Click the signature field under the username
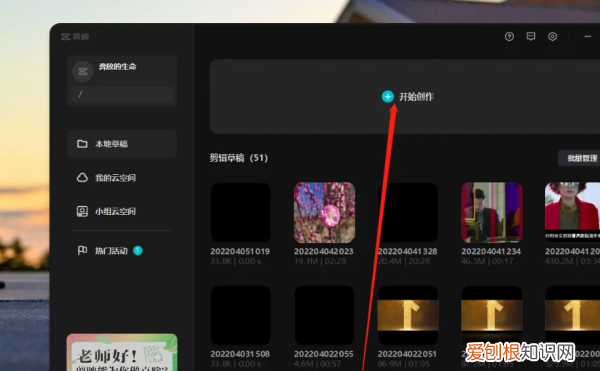 click(122, 94)
